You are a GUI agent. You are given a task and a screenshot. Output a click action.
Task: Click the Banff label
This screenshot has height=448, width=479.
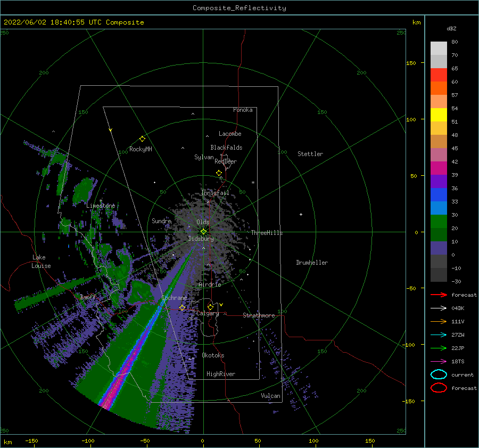(x=88, y=297)
